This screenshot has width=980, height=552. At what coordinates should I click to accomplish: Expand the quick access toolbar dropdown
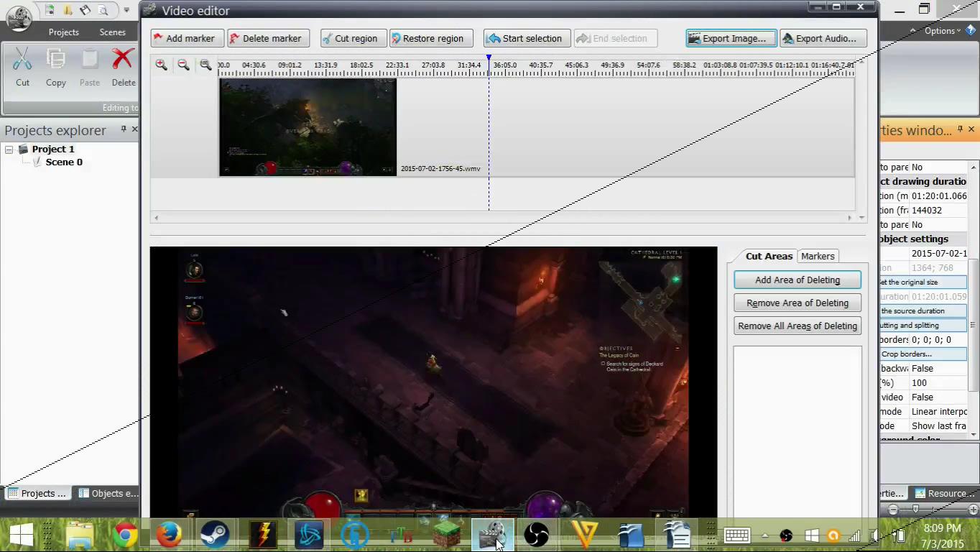coord(126,10)
